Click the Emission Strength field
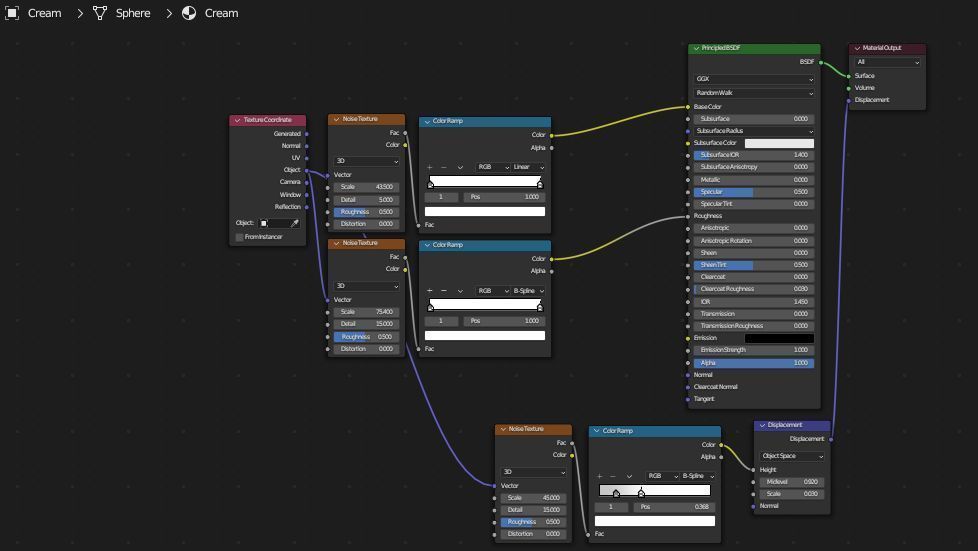The width and height of the screenshot is (978, 551). (x=754, y=350)
